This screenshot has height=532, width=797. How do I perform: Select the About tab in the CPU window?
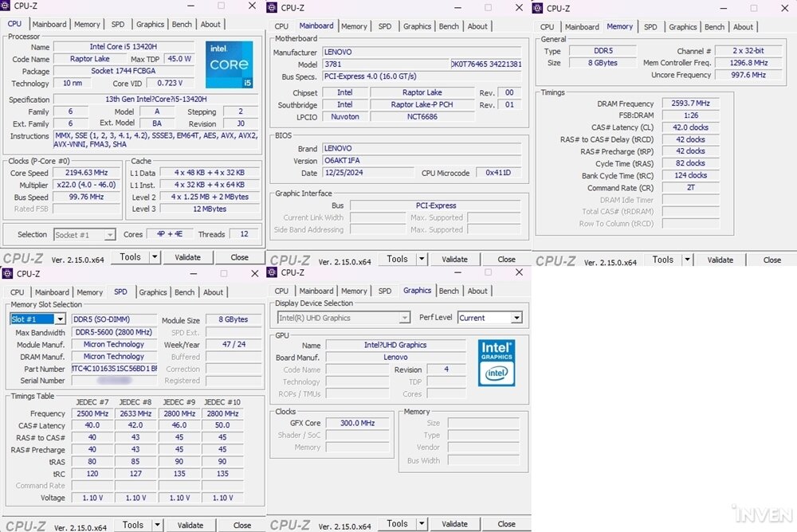coord(210,25)
